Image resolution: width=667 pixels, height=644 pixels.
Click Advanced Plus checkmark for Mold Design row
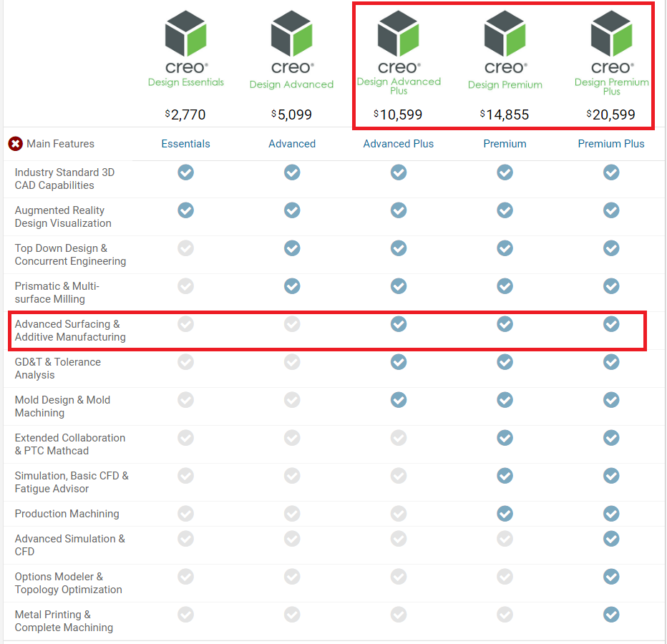[x=399, y=400]
